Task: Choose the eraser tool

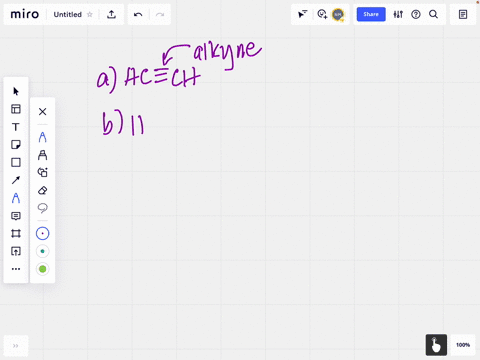Action: (x=42, y=190)
